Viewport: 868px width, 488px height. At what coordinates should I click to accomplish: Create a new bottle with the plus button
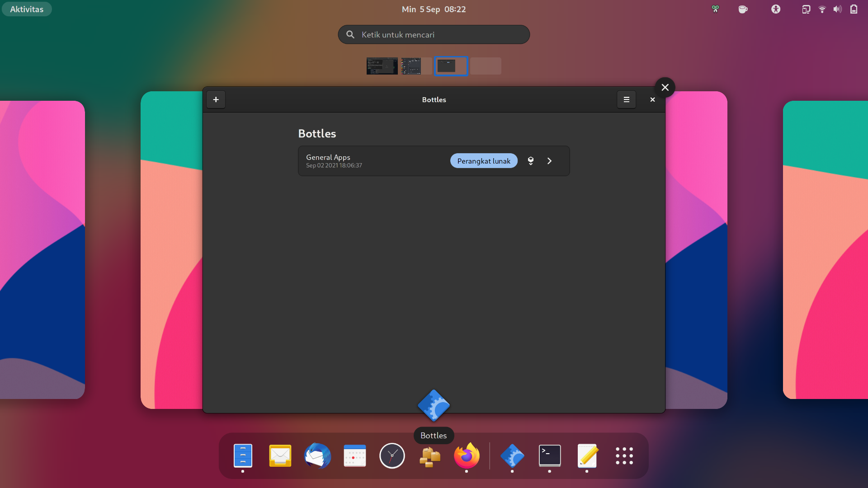click(216, 99)
